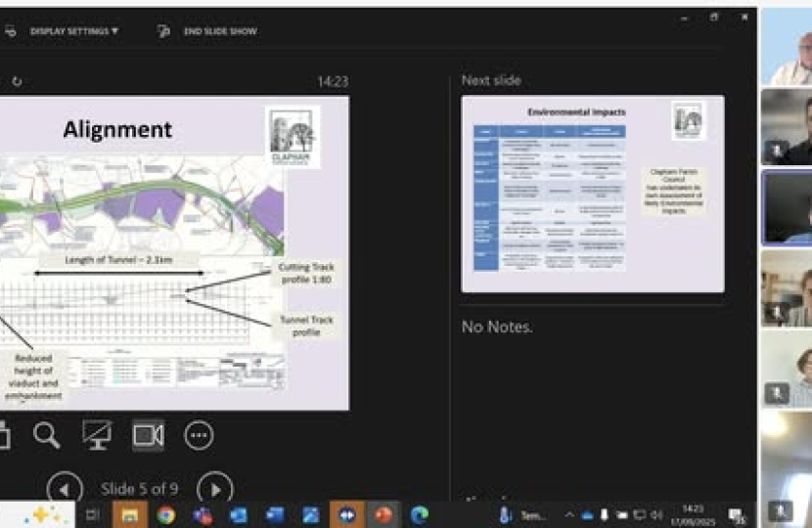Switch to Microsoft Teams in taskbar
The height and width of the screenshot is (528, 812).
[203, 514]
